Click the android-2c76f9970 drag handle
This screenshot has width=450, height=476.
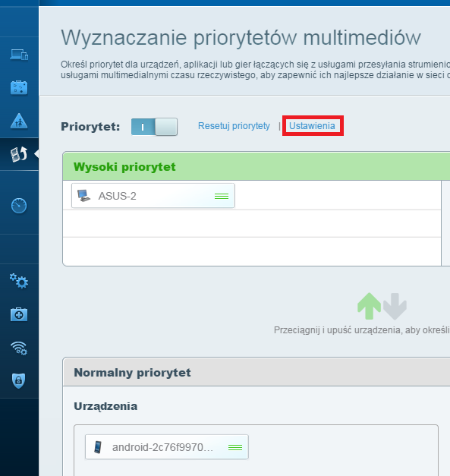(x=235, y=447)
